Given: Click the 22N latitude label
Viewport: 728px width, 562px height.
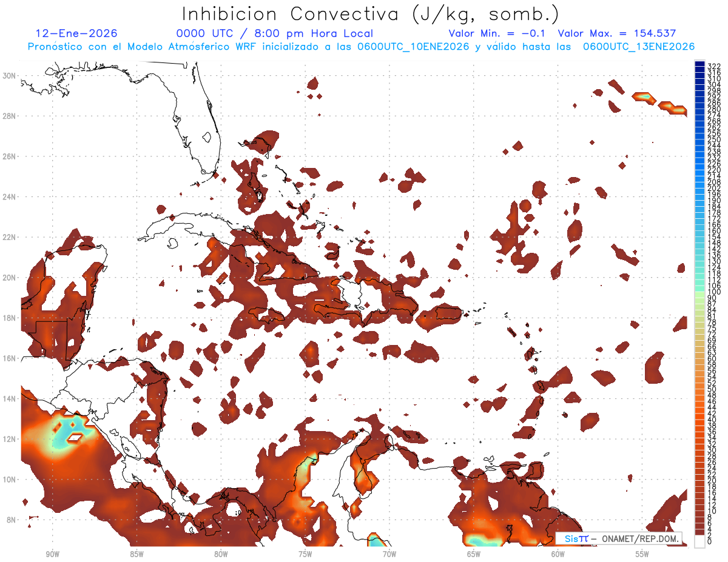Looking at the screenshot, I should tap(10, 237).
